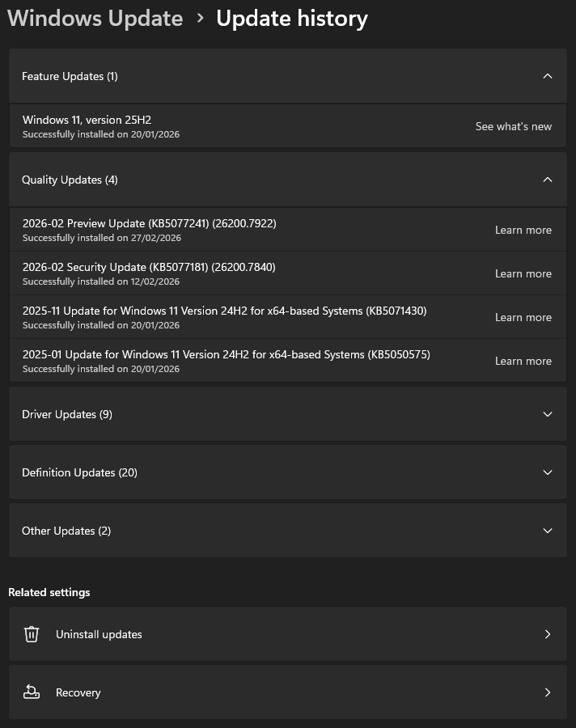Select the Windows 11, version 25H2 entry
Screen dimensions: 576x728
pos(87,120)
